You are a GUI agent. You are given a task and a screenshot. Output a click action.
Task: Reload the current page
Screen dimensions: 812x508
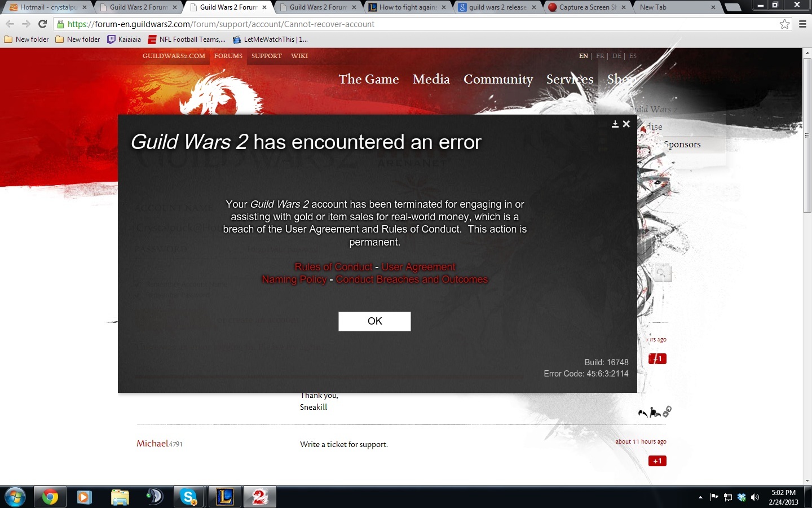(42, 24)
